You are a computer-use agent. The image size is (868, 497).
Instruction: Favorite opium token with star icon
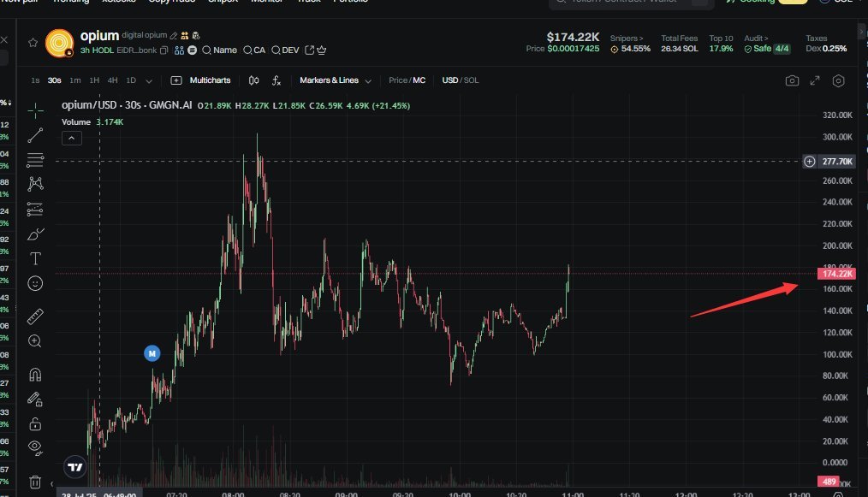33,43
